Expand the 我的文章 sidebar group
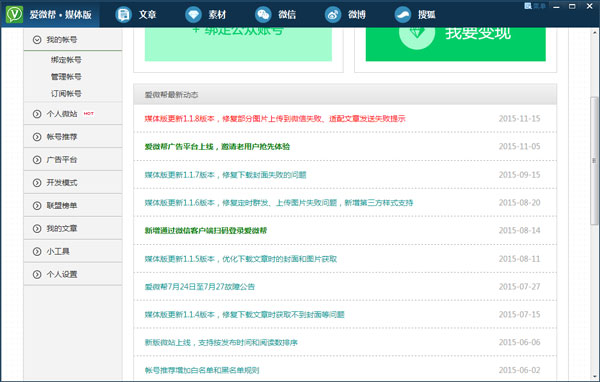 tap(73, 229)
